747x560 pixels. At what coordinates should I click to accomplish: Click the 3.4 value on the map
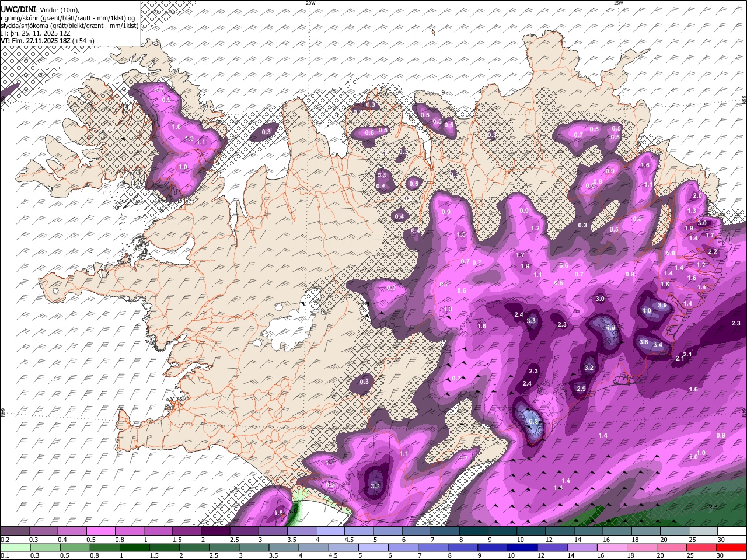click(x=658, y=345)
